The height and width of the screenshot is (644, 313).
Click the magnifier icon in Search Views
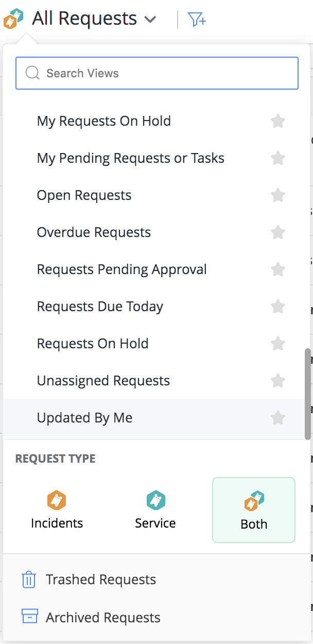[32, 73]
